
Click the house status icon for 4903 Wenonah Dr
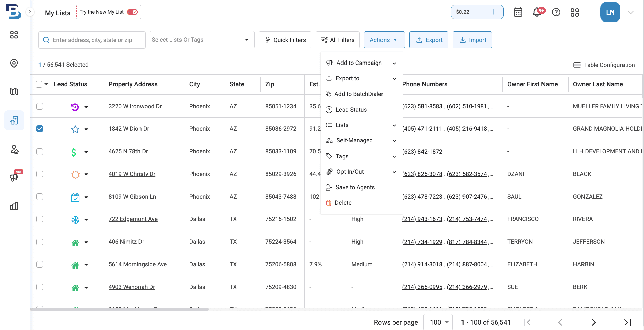(x=75, y=288)
